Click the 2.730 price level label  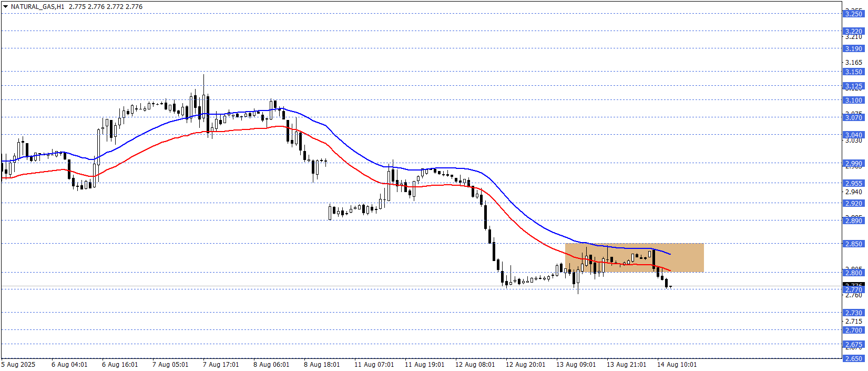point(853,313)
